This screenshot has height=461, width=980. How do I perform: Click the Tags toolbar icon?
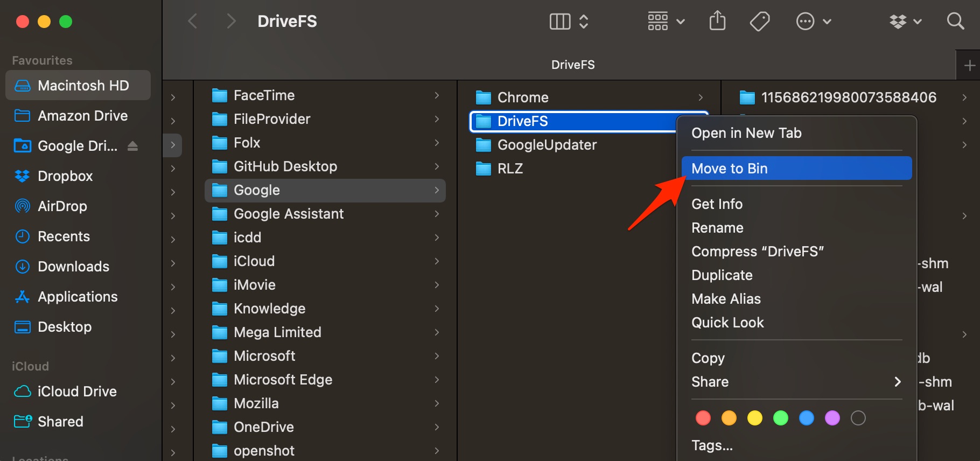click(760, 22)
